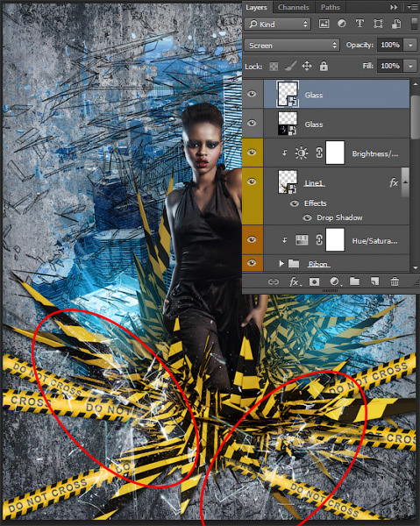Create new fill or adjustment layer
420x526 pixels.
coord(335,281)
